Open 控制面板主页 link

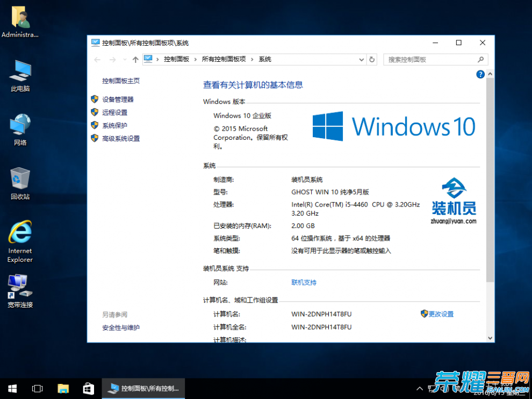point(121,81)
